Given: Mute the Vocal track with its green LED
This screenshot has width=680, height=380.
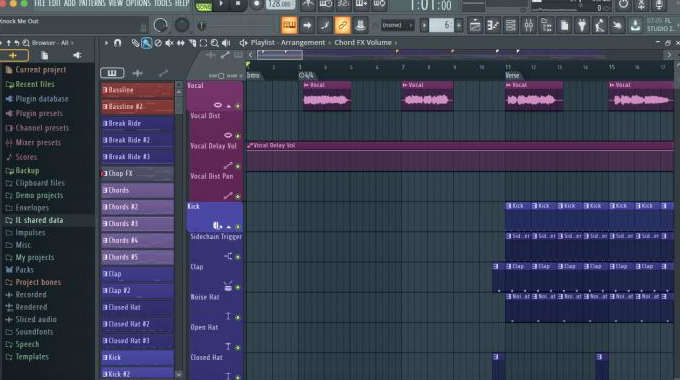Looking at the screenshot, I should click(x=238, y=106).
